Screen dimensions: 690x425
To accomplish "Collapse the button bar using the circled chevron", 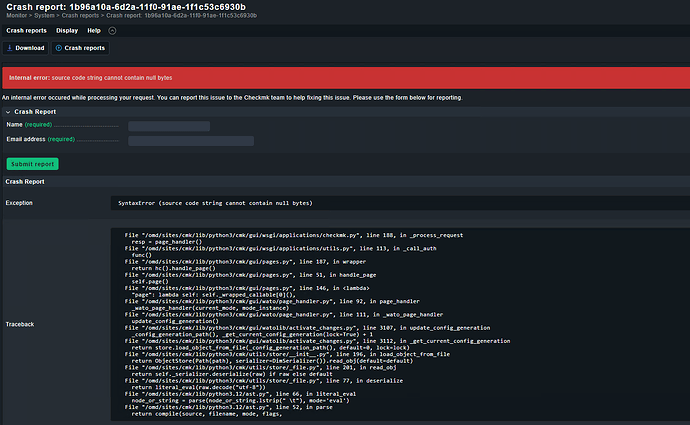I will (x=113, y=31).
